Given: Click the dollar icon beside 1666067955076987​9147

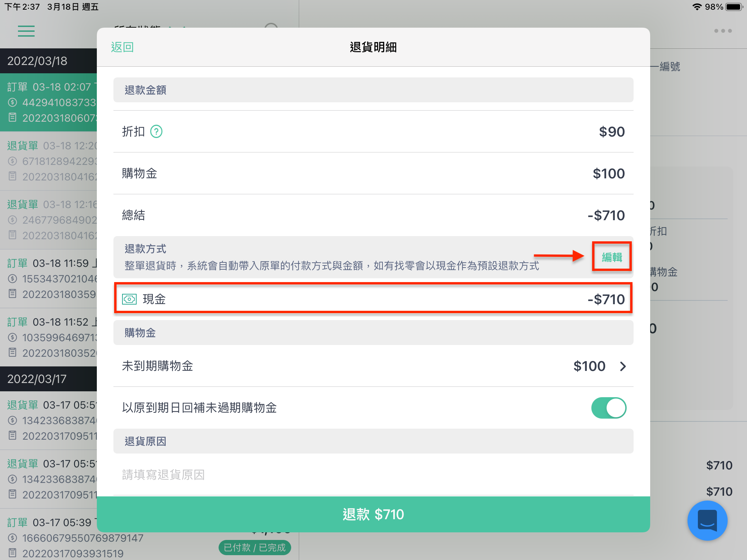Looking at the screenshot, I should pos(12,538).
